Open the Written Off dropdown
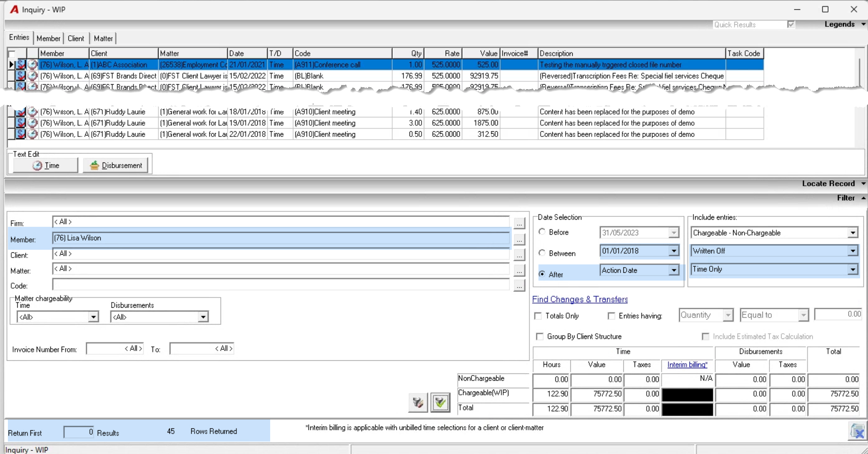 click(x=853, y=251)
